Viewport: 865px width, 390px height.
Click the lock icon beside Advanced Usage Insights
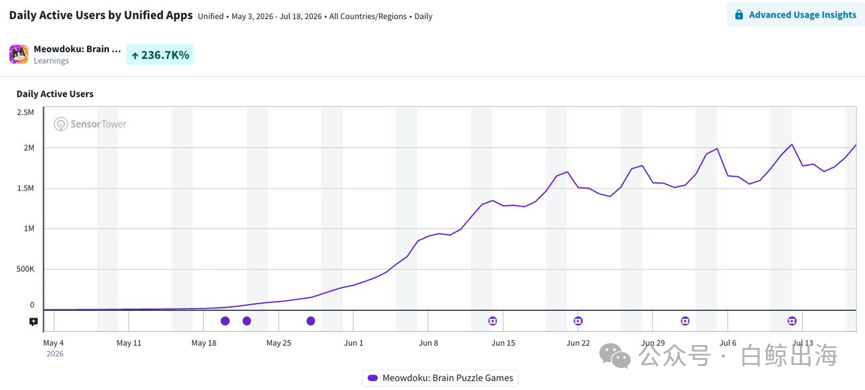click(x=739, y=15)
